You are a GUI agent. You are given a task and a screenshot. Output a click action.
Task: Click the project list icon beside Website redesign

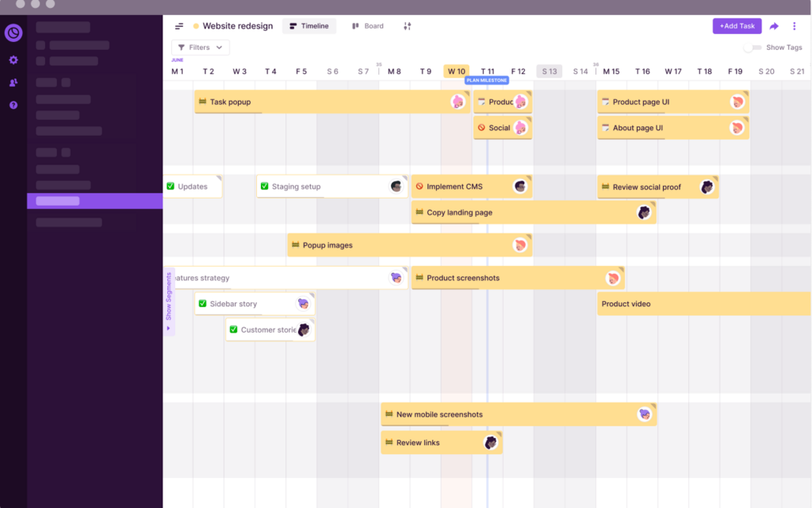179,26
